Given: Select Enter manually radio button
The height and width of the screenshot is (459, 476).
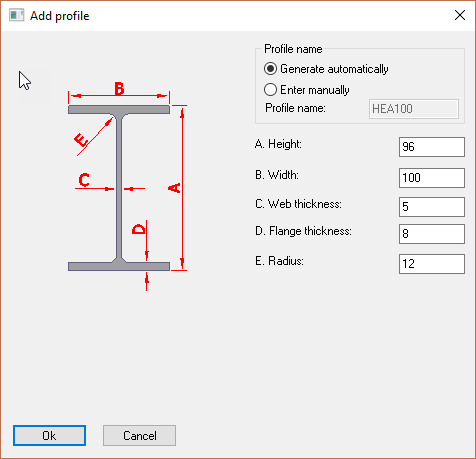Looking at the screenshot, I should (x=270, y=89).
